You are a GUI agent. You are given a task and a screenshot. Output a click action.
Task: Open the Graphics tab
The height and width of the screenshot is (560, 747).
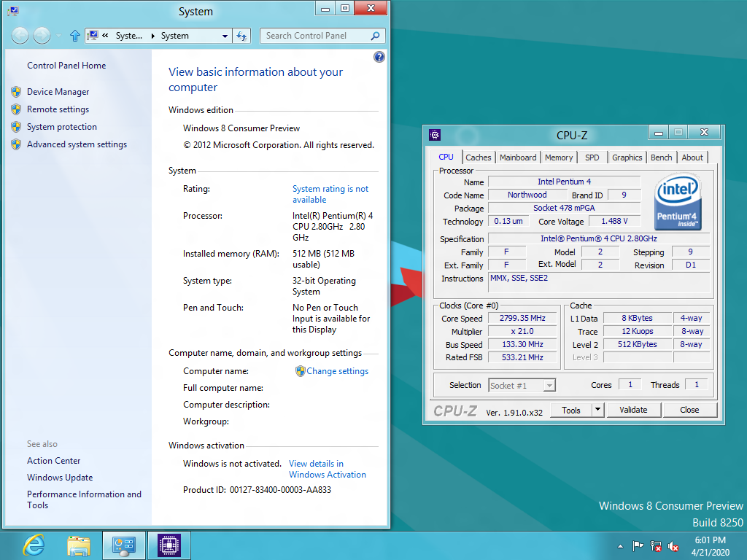click(627, 157)
